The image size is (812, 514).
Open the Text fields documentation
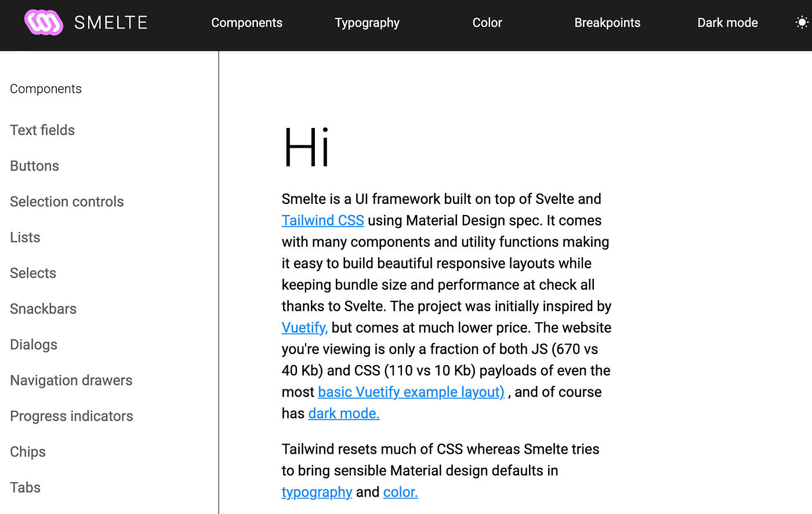pyautogui.click(x=42, y=130)
